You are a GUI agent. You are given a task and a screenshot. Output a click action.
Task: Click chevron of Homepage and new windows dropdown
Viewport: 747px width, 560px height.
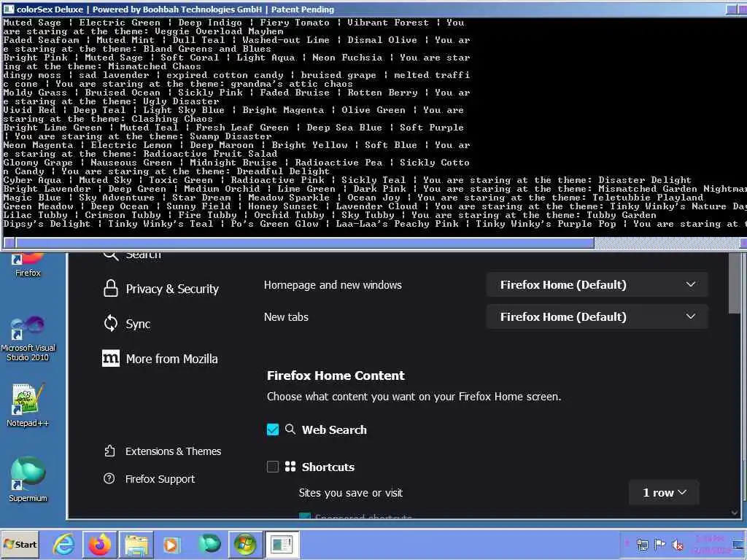click(690, 284)
